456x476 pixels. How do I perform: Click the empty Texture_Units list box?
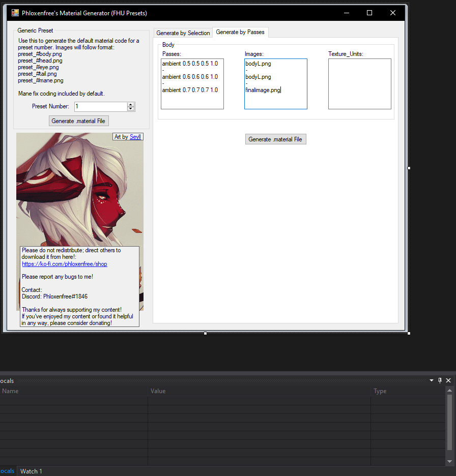(x=359, y=83)
